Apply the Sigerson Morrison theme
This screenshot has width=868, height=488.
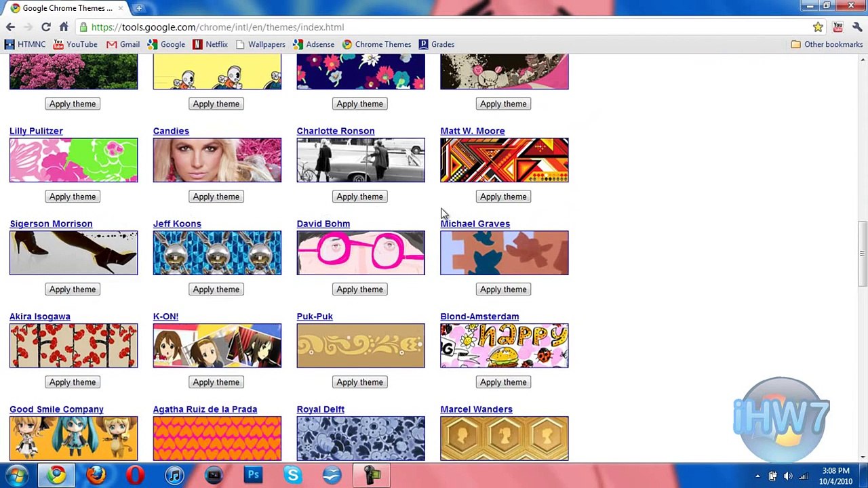pyautogui.click(x=73, y=289)
